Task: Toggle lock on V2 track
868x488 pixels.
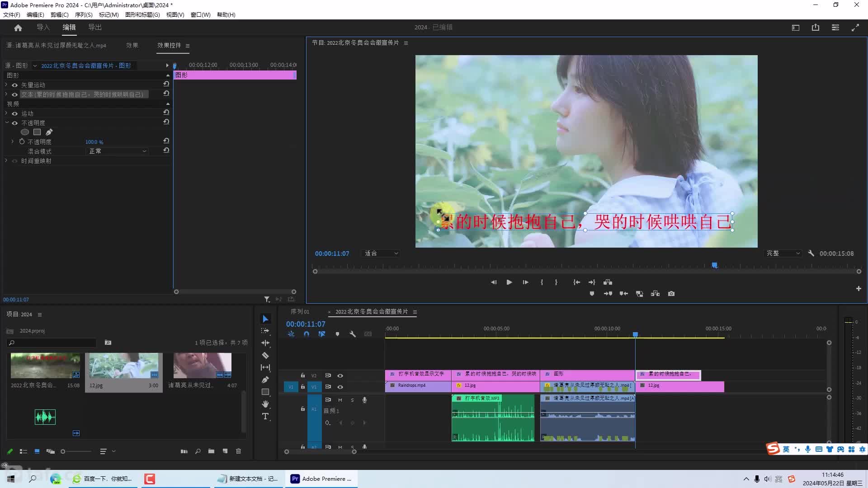Action: 303,375
